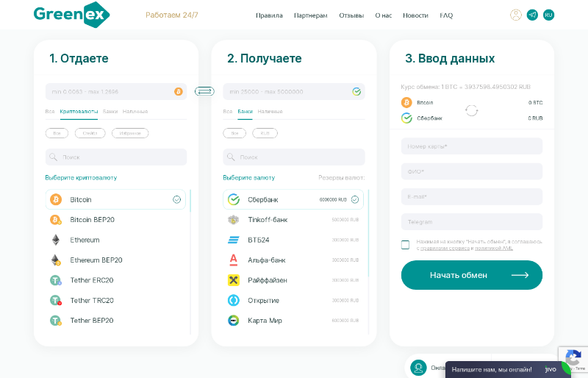Select the Bitcoin option with checkmark
588x378 pixels.
[x=115, y=199]
